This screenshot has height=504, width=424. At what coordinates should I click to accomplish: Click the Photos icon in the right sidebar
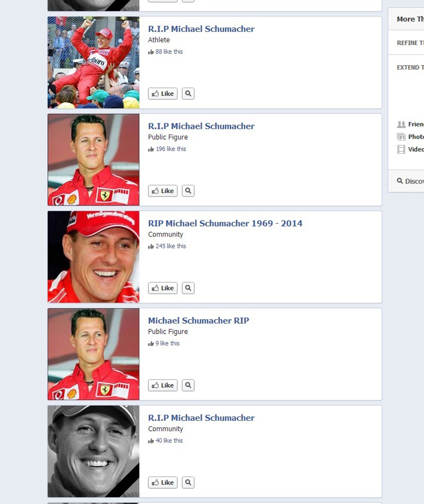401,137
